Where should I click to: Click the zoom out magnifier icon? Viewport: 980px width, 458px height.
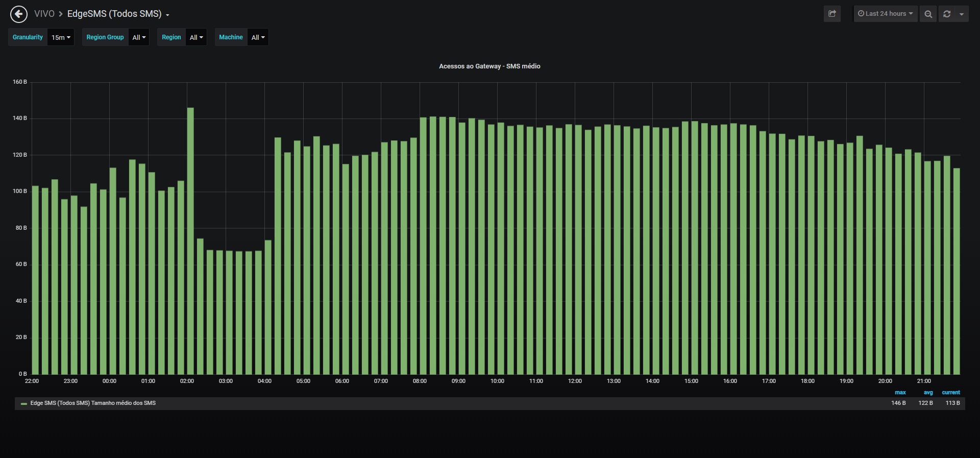pos(928,14)
